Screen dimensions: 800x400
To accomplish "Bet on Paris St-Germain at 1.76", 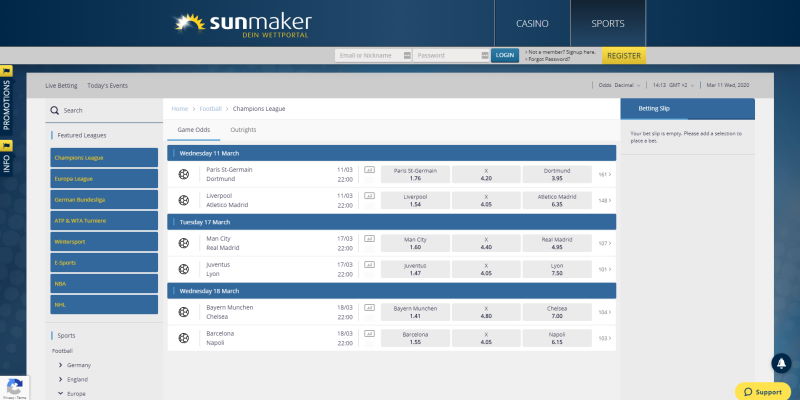I will (415, 174).
